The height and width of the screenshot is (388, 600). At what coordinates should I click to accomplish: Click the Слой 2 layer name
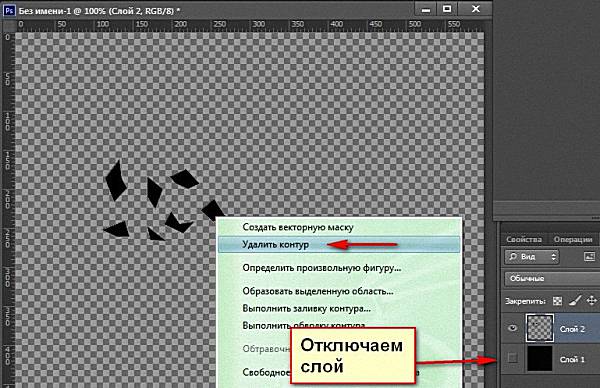pos(572,329)
